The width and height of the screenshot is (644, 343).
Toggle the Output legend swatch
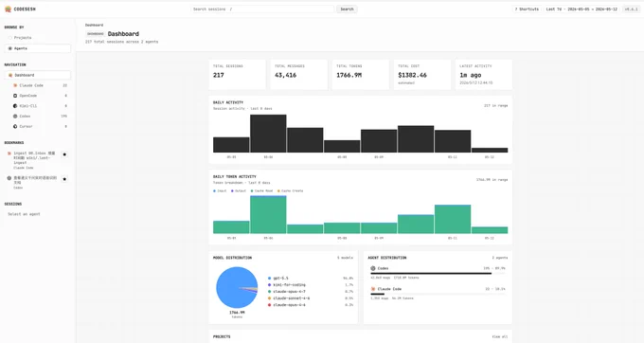(x=232, y=191)
